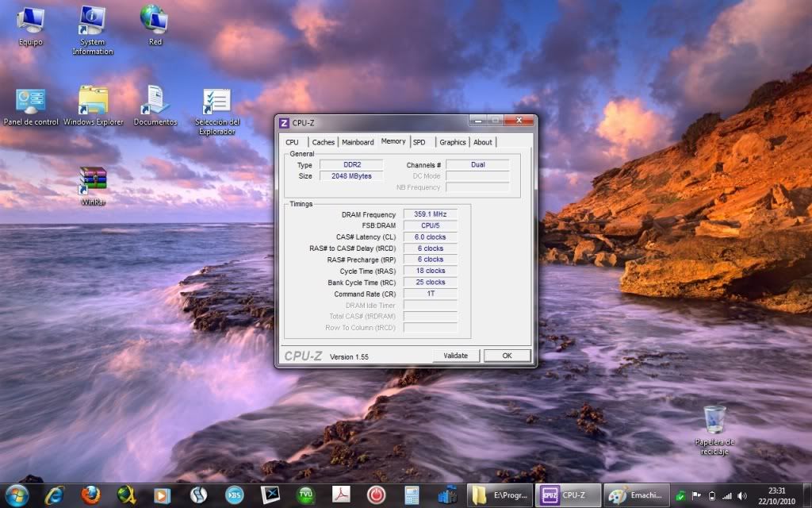Open the Documentos desktop shortcut
This screenshot has width=812, height=508.
point(155,106)
